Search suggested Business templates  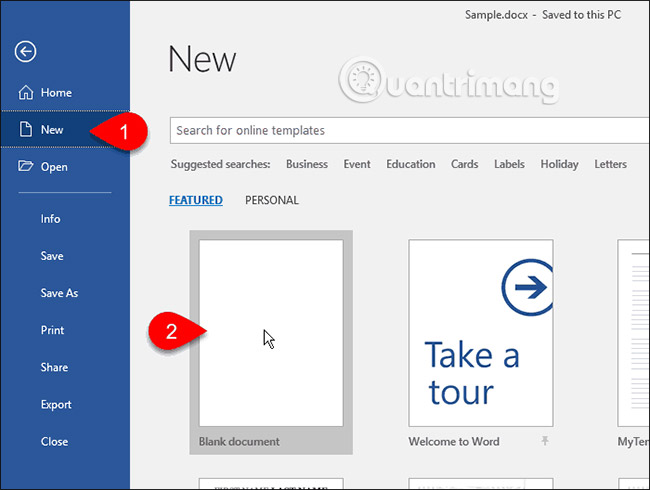coord(307,164)
